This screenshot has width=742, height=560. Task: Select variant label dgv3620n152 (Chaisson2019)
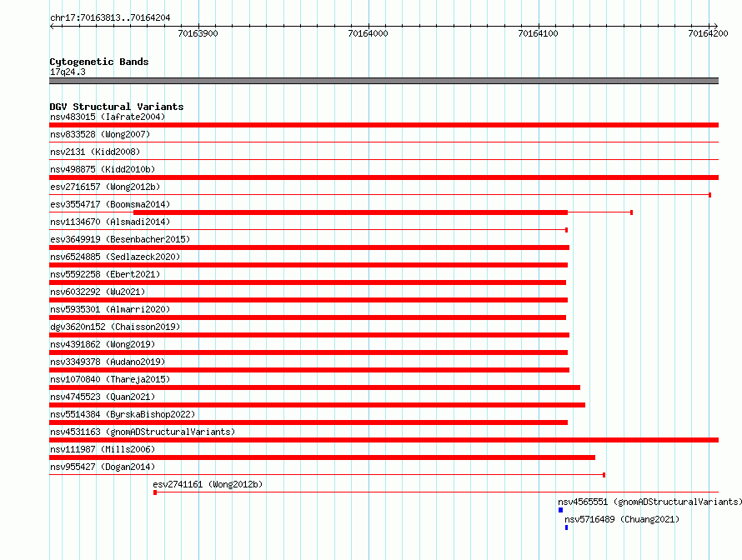pyautogui.click(x=115, y=327)
